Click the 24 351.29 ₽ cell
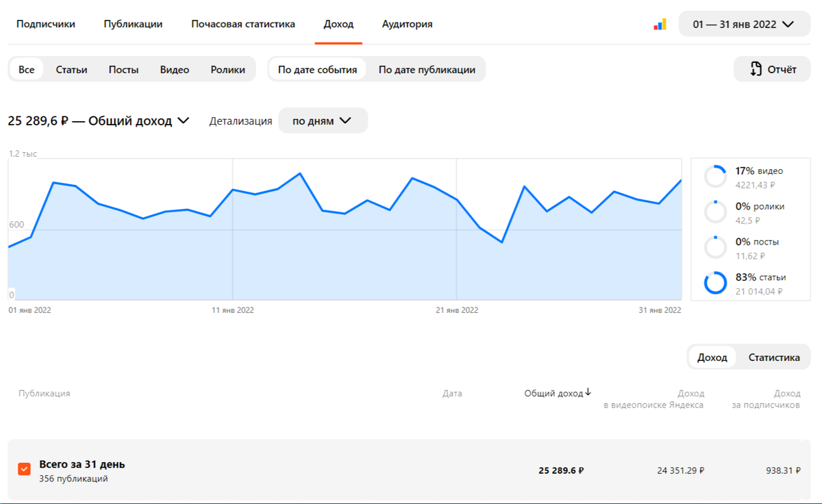 (681, 470)
